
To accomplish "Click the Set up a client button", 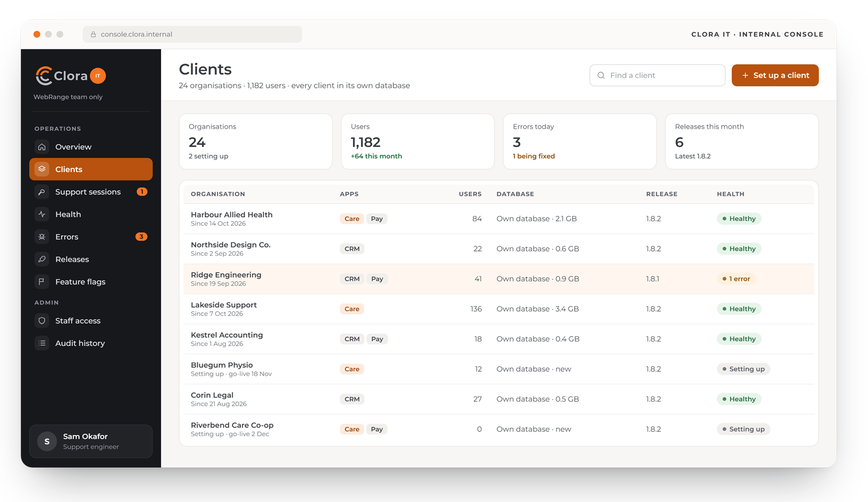I will tap(775, 75).
